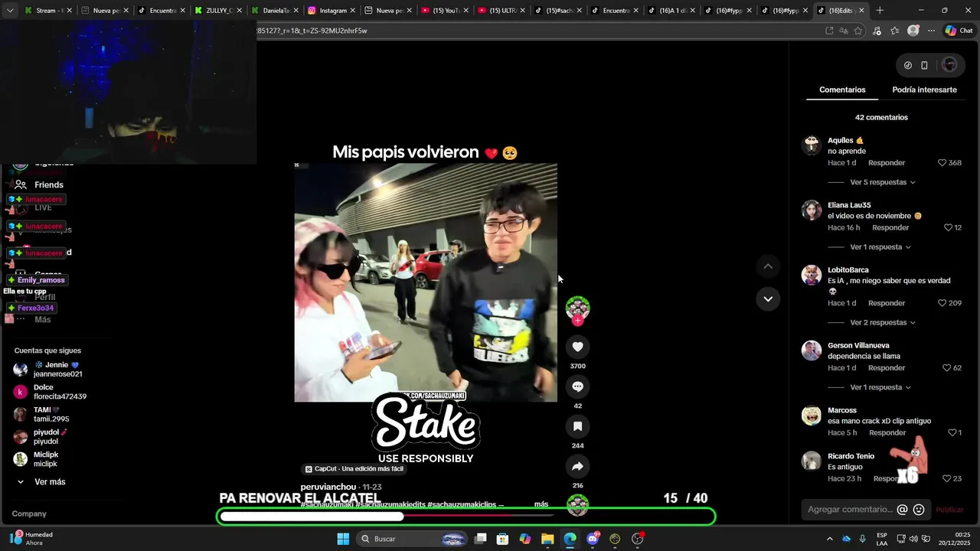Open piyudol's profile in followed accounts
The height and width of the screenshot is (551, 980).
40,437
